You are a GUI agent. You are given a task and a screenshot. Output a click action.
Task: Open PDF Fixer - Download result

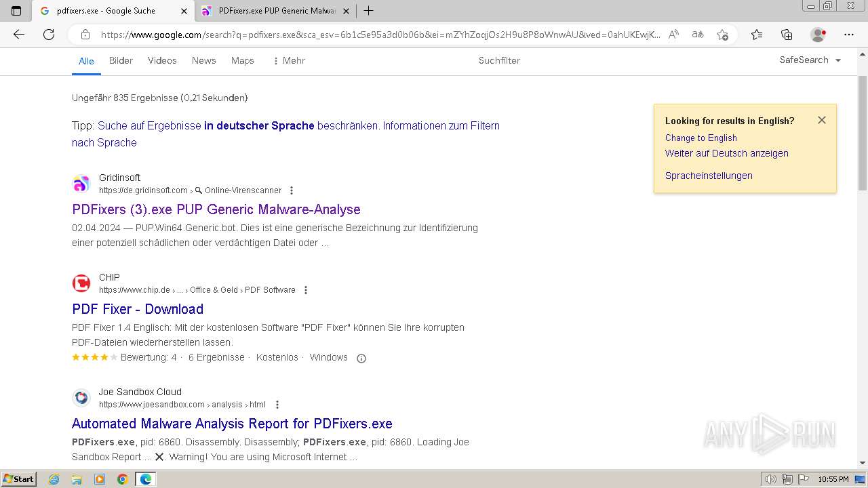pyautogui.click(x=138, y=309)
